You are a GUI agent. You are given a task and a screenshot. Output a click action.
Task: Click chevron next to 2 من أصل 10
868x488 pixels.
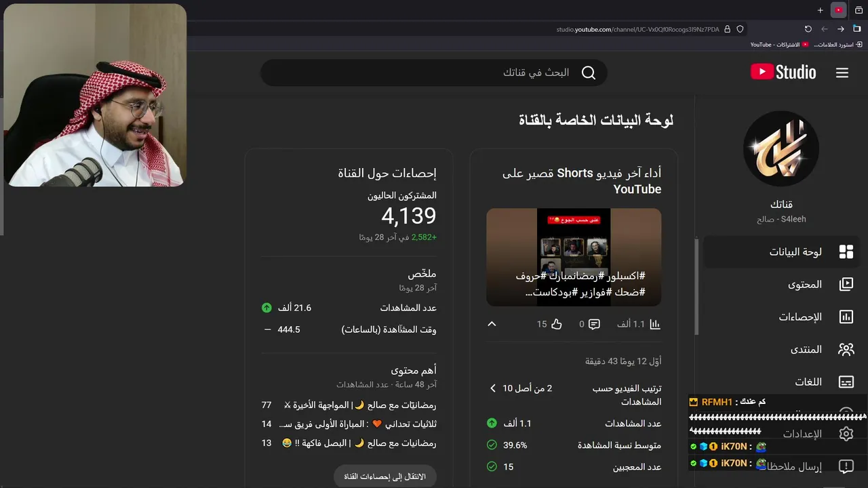493,388
